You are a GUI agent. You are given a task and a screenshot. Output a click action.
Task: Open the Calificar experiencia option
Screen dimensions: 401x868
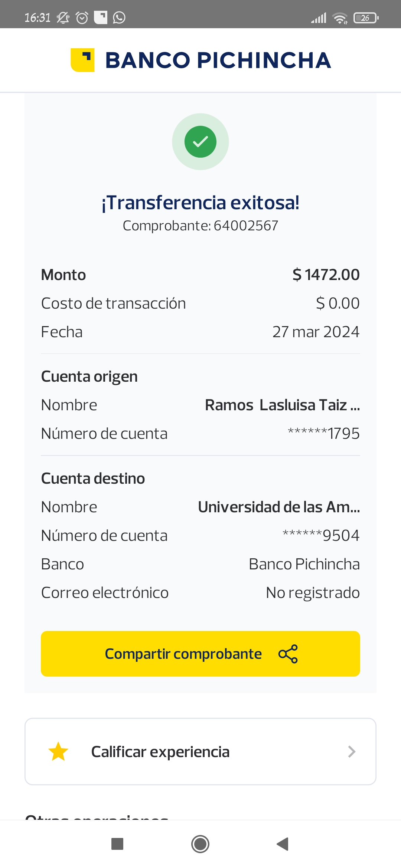[160, 752]
